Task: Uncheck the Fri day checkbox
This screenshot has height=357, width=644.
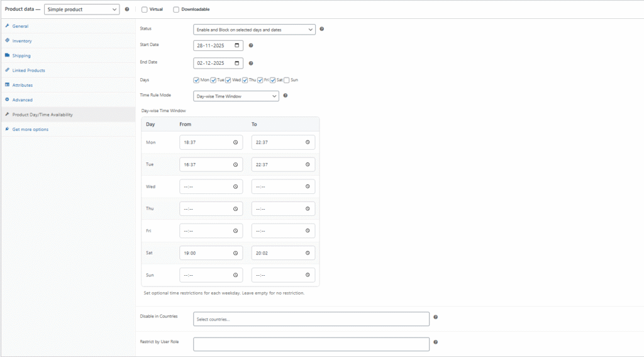Action: click(260, 80)
